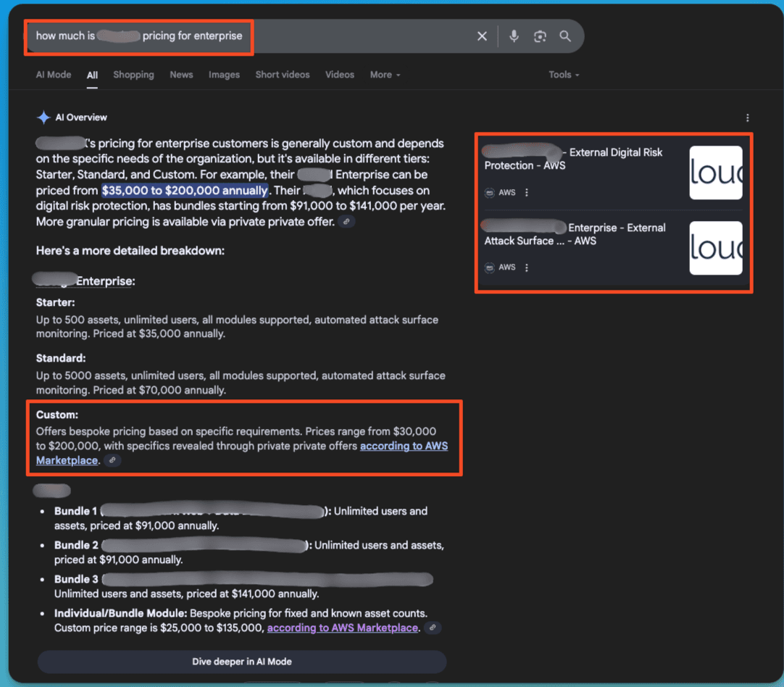Viewport: 784px width, 687px height.
Task: Open the Shopping tab
Action: [133, 75]
